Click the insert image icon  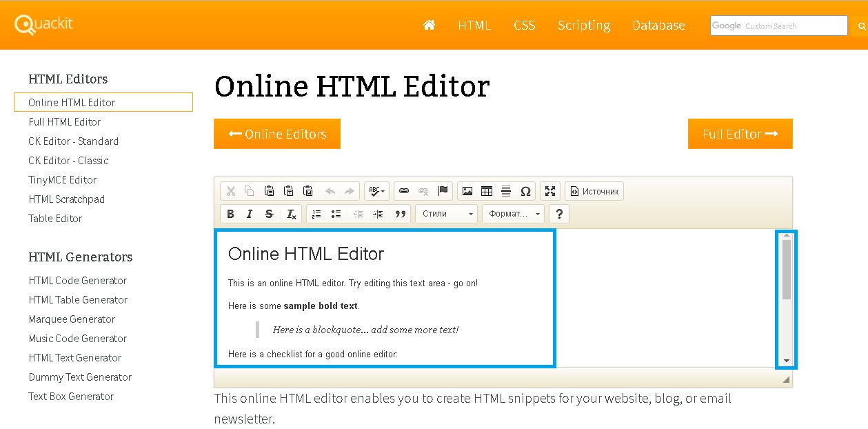[467, 191]
